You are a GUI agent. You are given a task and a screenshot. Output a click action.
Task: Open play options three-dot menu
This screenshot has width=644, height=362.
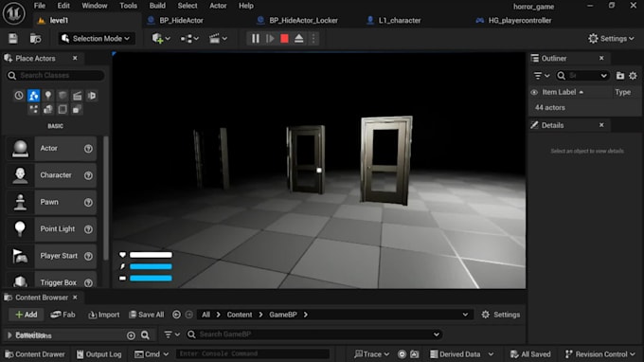tap(313, 39)
